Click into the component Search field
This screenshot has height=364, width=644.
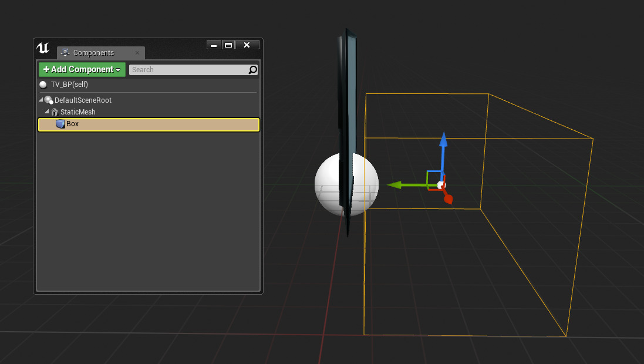click(x=188, y=70)
